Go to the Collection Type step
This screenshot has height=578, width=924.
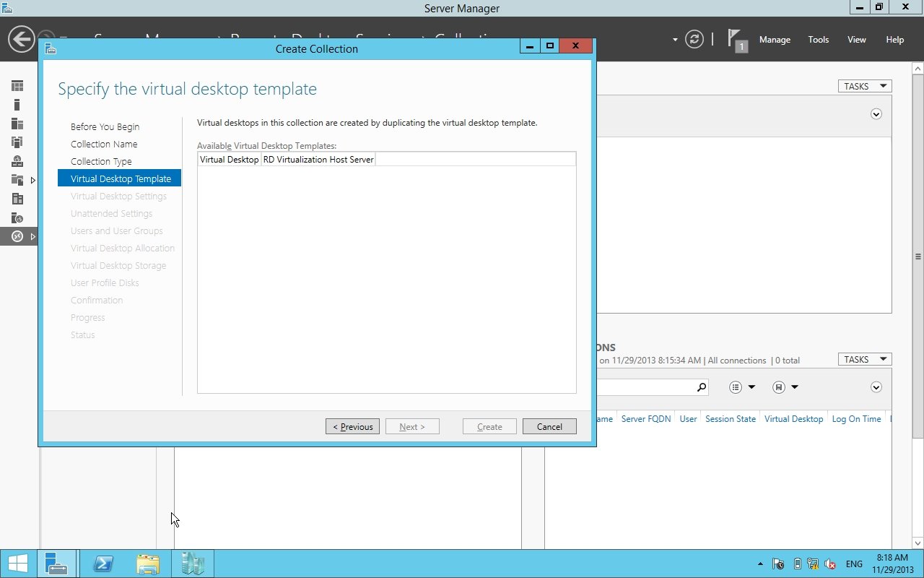[101, 161]
